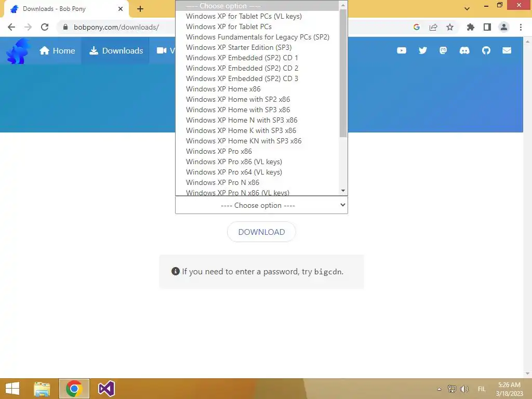This screenshot has width=532, height=399.
Task: Open a new browser tab
Action: (140, 9)
